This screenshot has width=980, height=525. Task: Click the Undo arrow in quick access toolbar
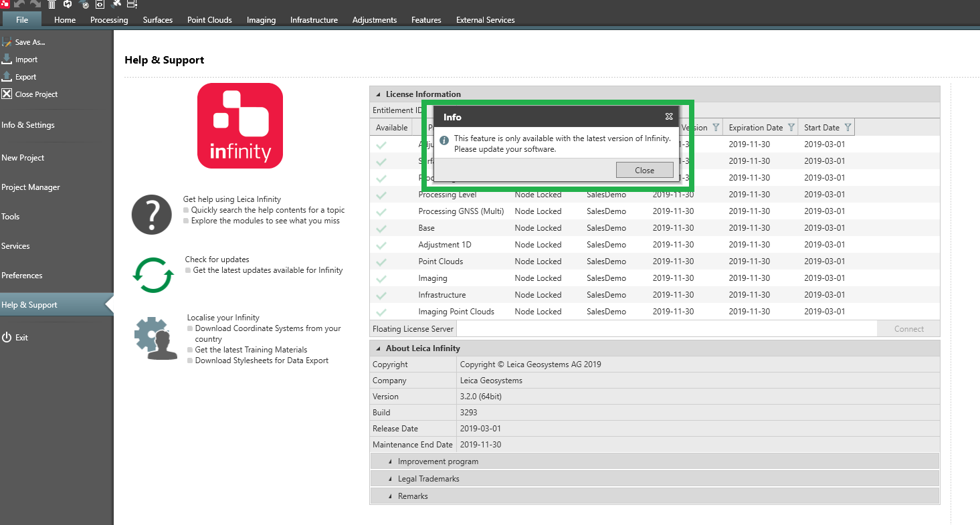(19, 4)
